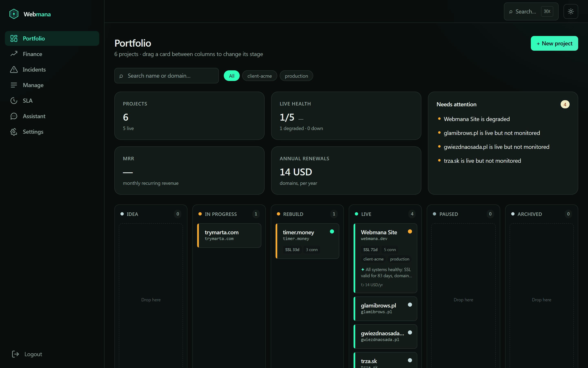The image size is (588, 368).
Task: Click the Assistant chat bubble icon
Action: [x=14, y=116]
